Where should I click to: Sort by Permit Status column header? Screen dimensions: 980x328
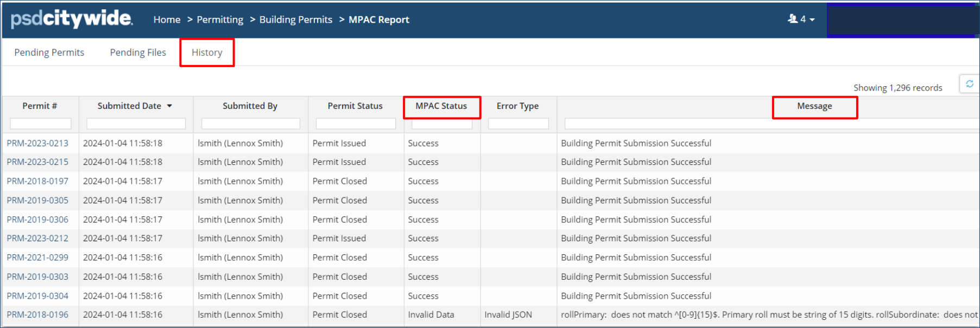click(355, 106)
